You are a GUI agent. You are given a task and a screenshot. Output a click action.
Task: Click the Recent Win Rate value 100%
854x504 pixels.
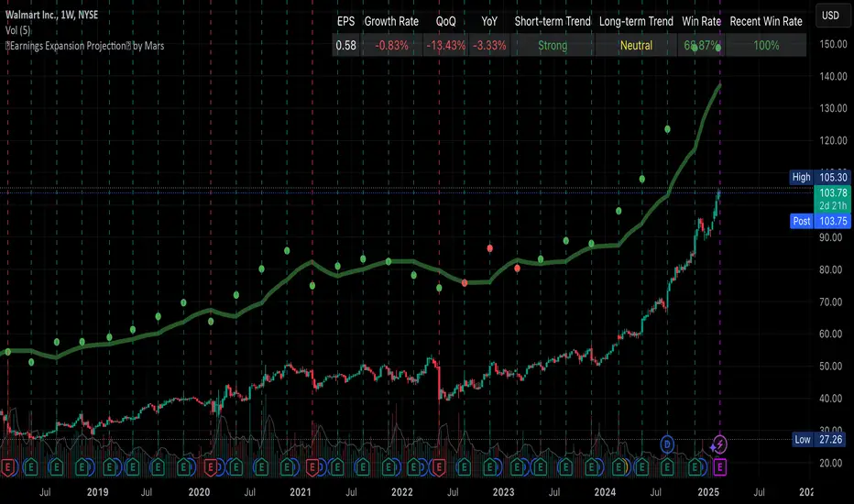click(766, 45)
